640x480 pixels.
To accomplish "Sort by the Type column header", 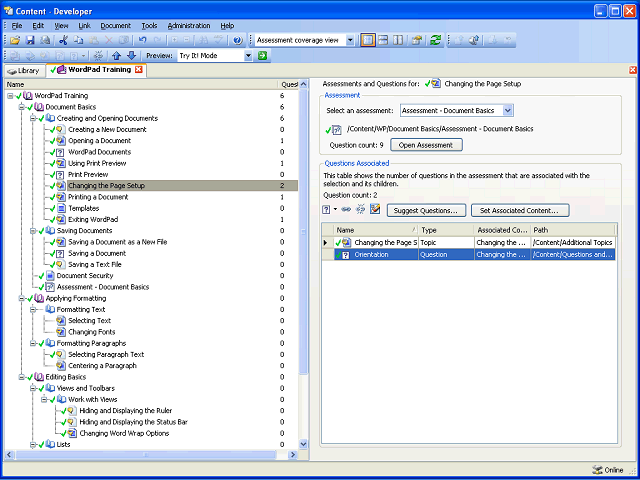I will tap(446, 230).
